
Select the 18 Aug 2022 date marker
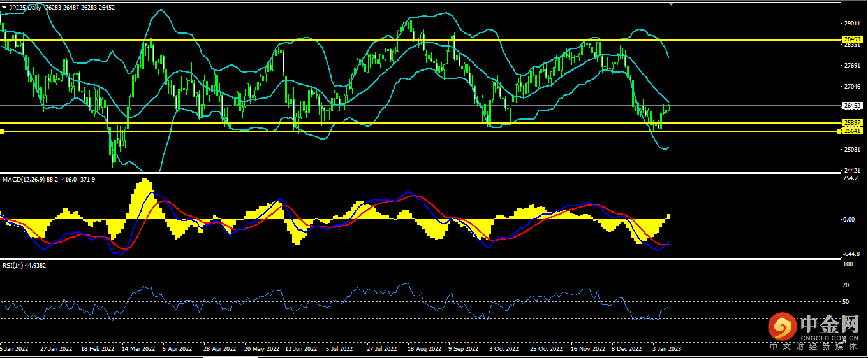tap(424, 349)
